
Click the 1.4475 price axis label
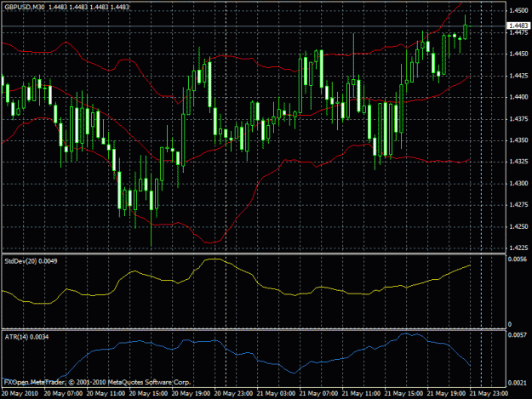coord(518,32)
